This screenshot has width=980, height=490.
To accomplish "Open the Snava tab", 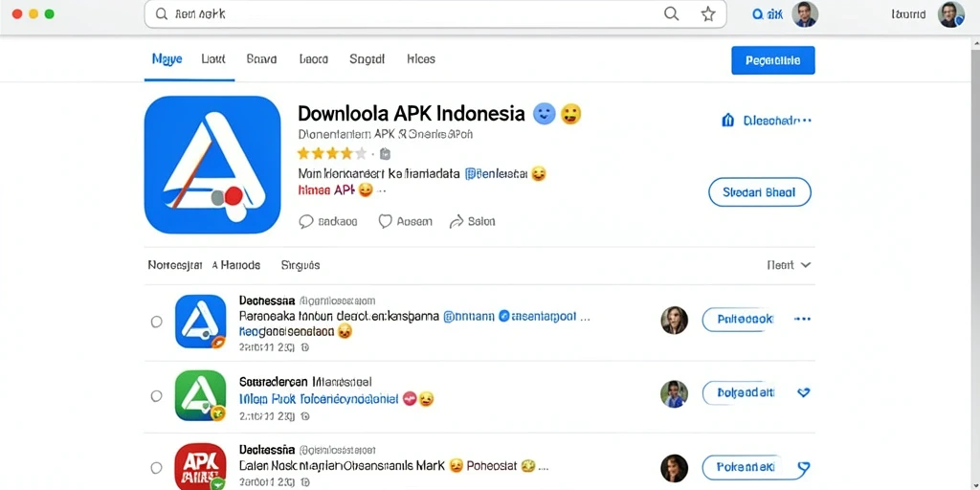I will click(x=261, y=59).
